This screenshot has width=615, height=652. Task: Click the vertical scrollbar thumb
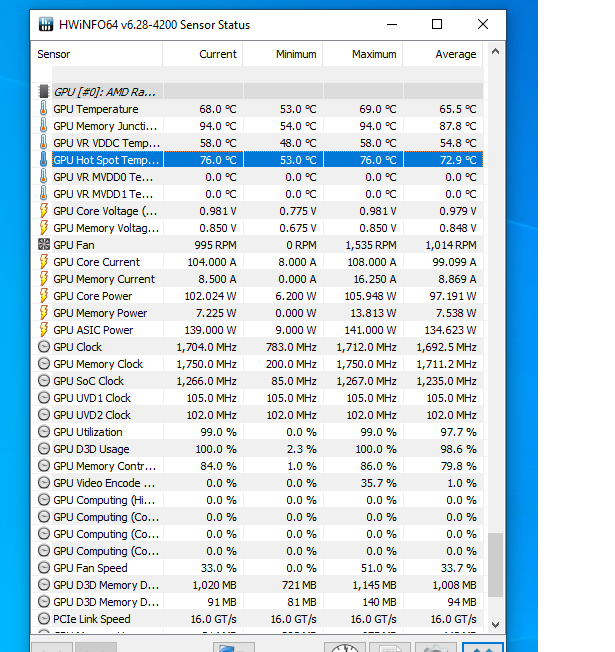(495, 565)
